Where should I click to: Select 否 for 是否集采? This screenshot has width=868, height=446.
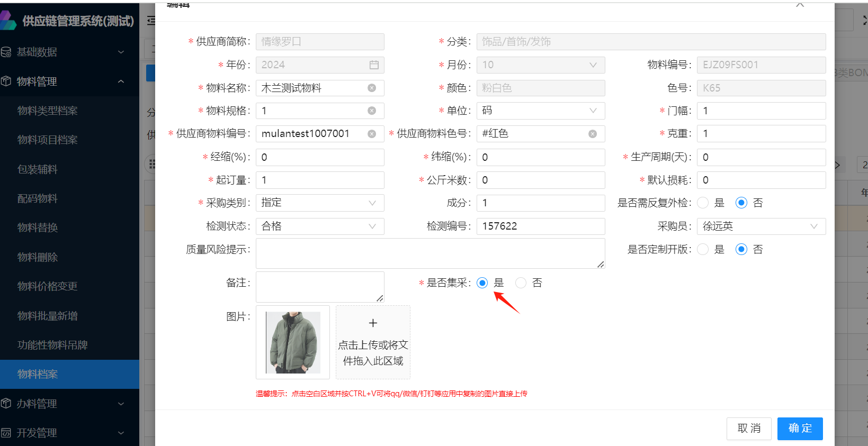(x=521, y=283)
